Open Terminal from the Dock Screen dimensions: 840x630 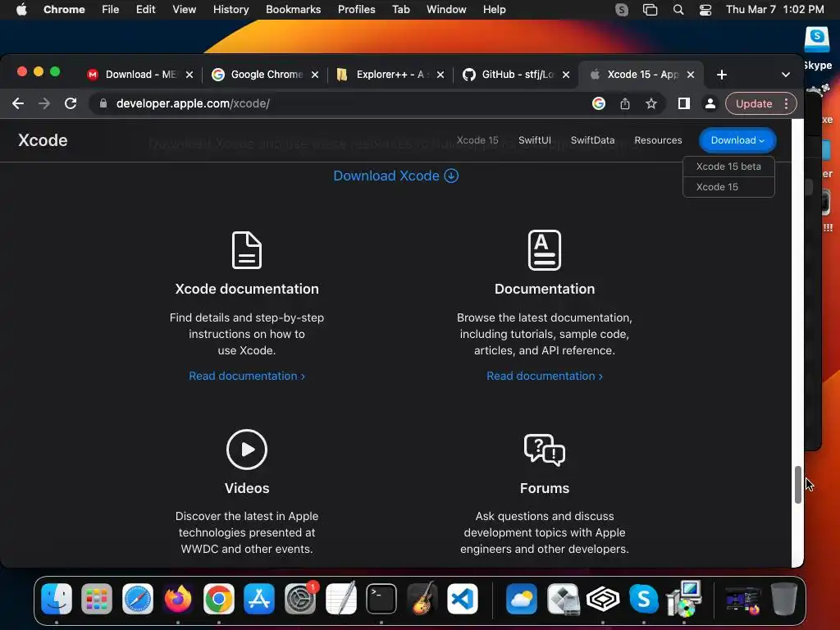(381, 598)
